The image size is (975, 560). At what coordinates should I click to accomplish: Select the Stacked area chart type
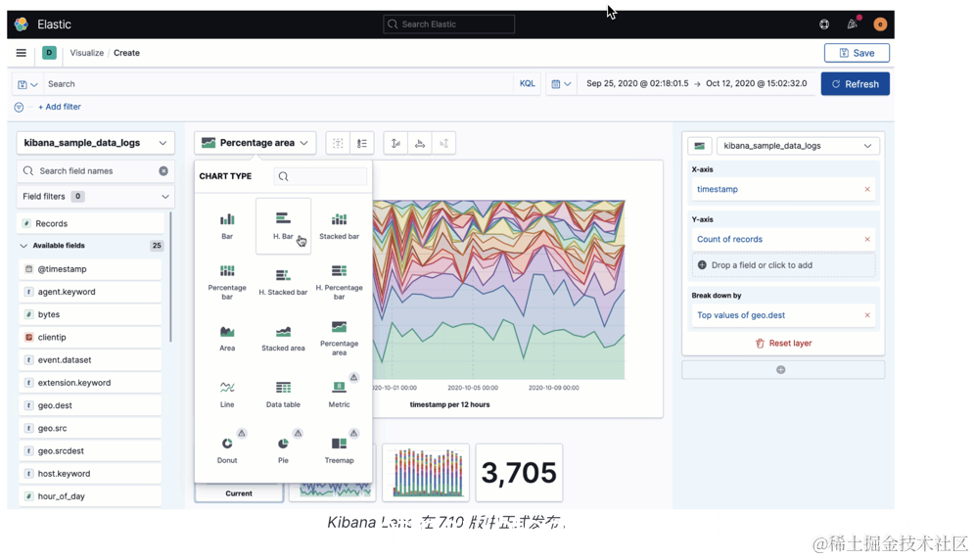click(283, 338)
